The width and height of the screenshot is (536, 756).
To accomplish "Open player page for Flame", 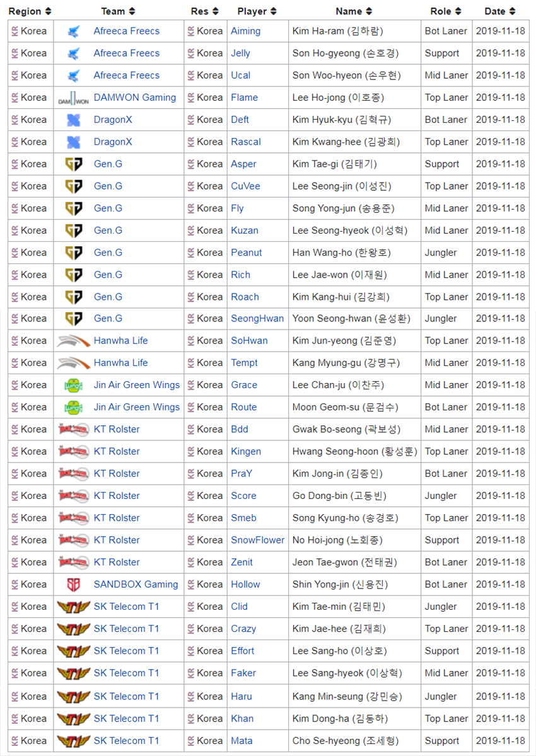I will (x=244, y=97).
